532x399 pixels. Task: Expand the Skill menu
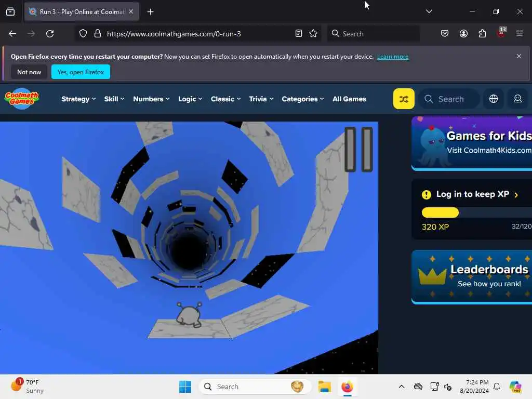[114, 99]
